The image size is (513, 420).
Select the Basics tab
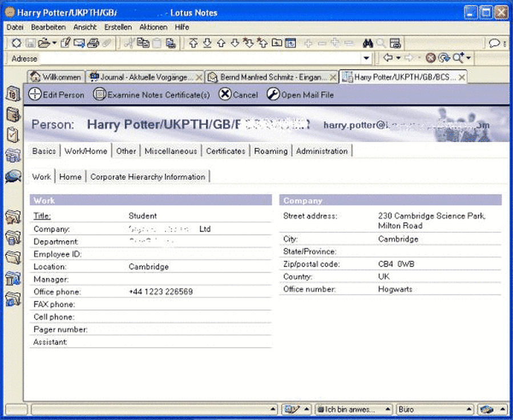tap(44, 151)
